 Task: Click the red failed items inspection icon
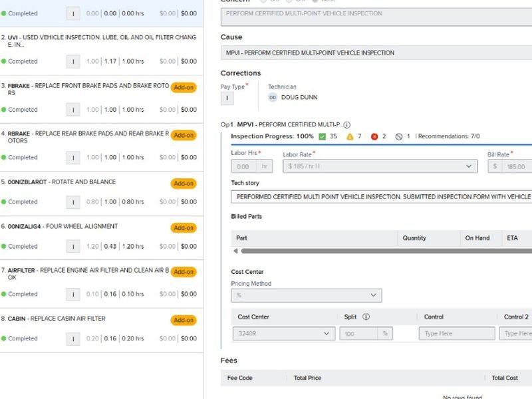coord(374,136)
